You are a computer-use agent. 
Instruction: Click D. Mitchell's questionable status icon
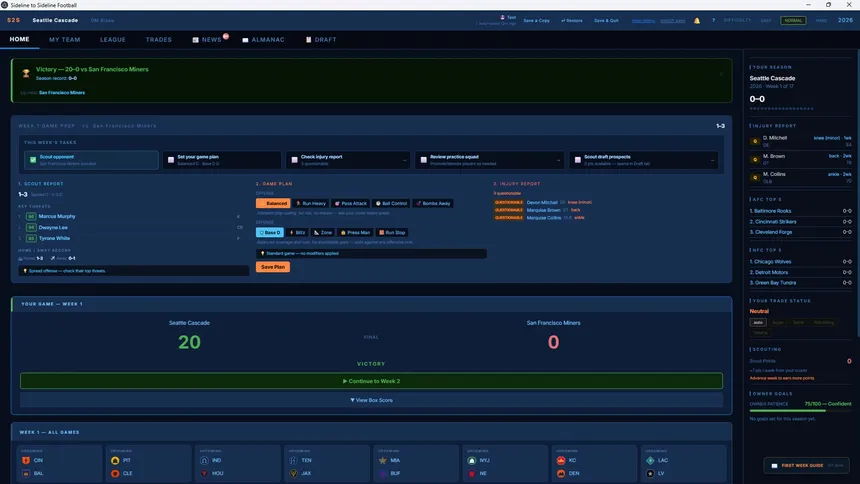tap(755, 141)
